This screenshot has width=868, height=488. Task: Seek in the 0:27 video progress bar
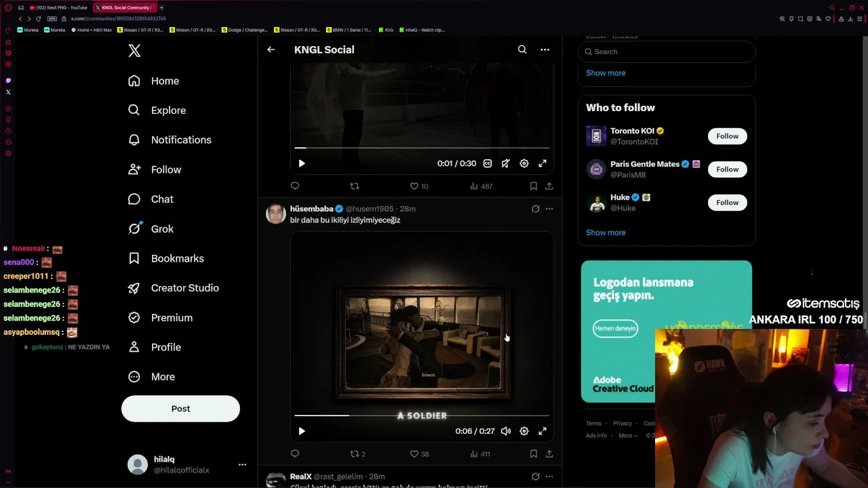(x=422, y=415)
